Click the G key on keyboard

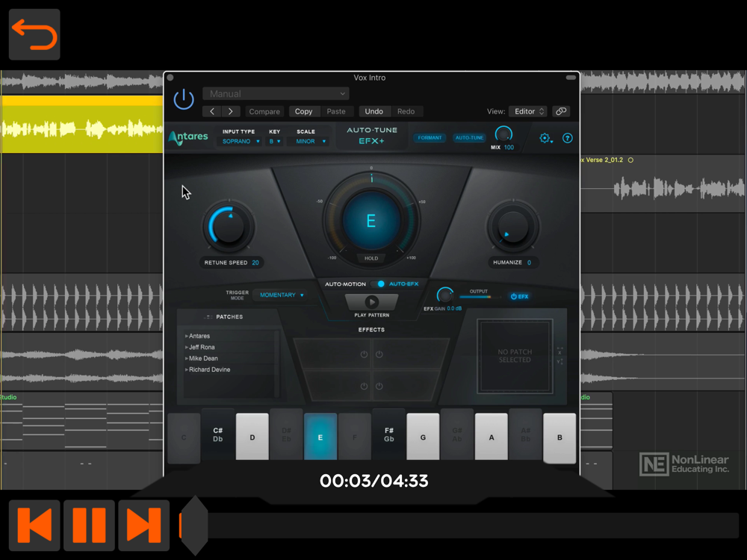(x=423, y=437)
